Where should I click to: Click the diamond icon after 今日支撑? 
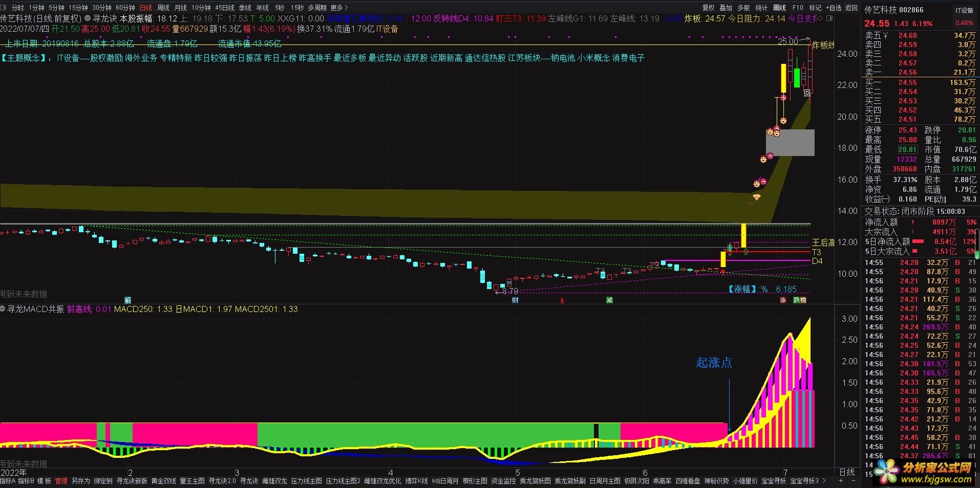point(820,18)
